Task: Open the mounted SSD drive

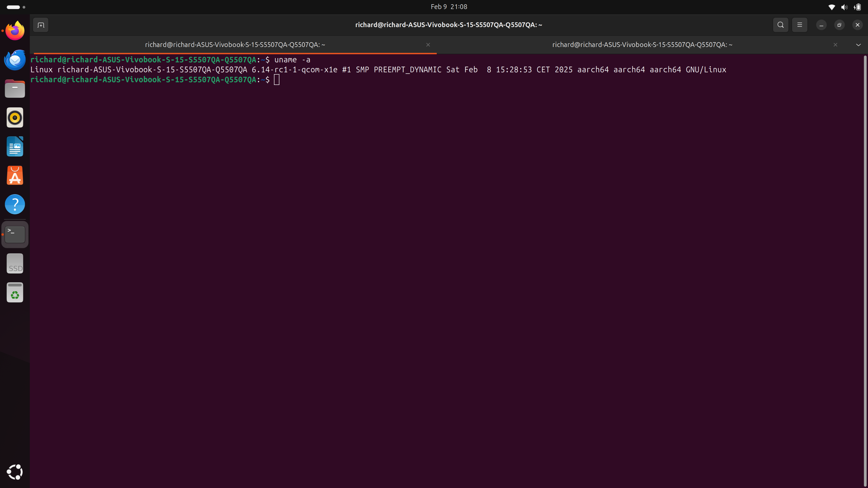Action: [14, 263]
